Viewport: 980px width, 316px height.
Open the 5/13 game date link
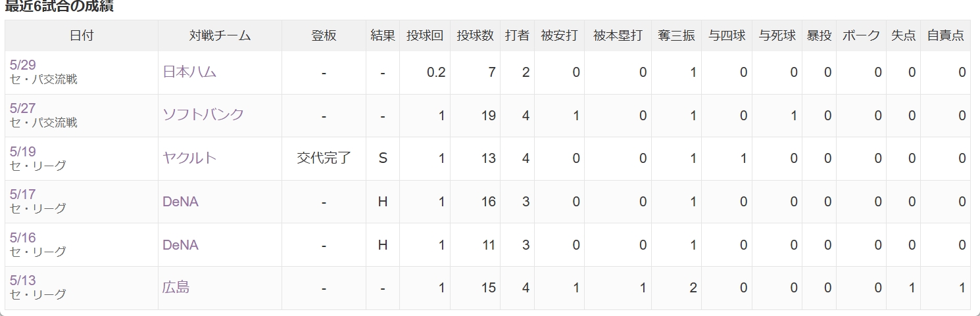[x=22, y=281]
